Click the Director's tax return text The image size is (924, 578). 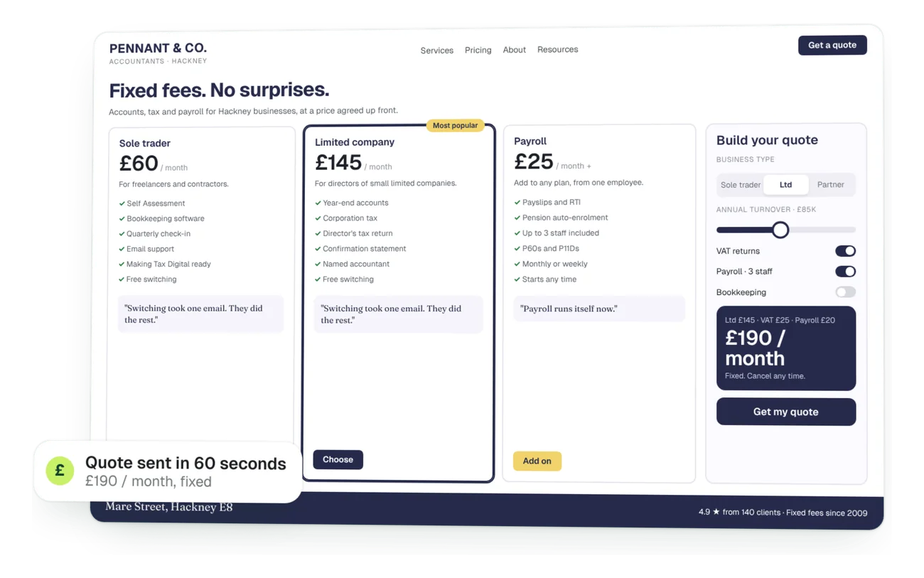(358, 233)
